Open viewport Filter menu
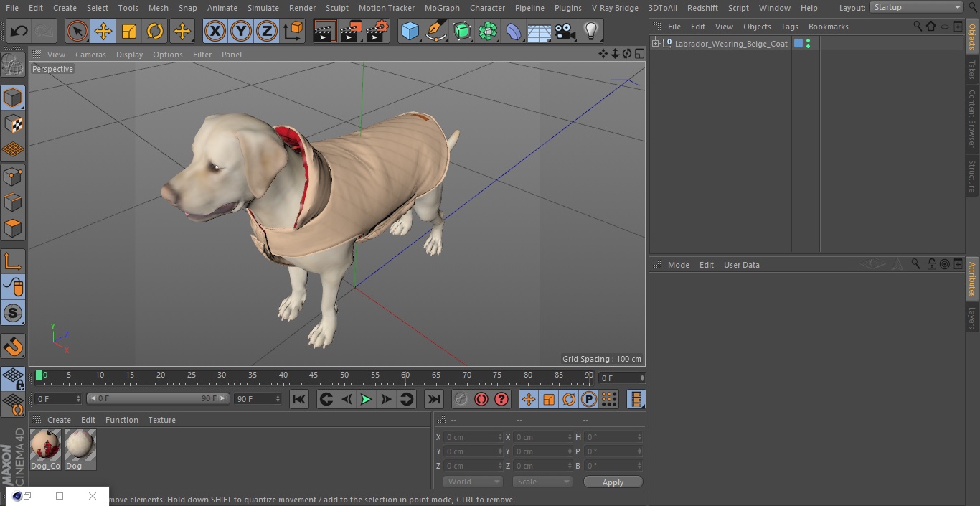This screenshot has width=980, height=506. [x=202, y=55]
